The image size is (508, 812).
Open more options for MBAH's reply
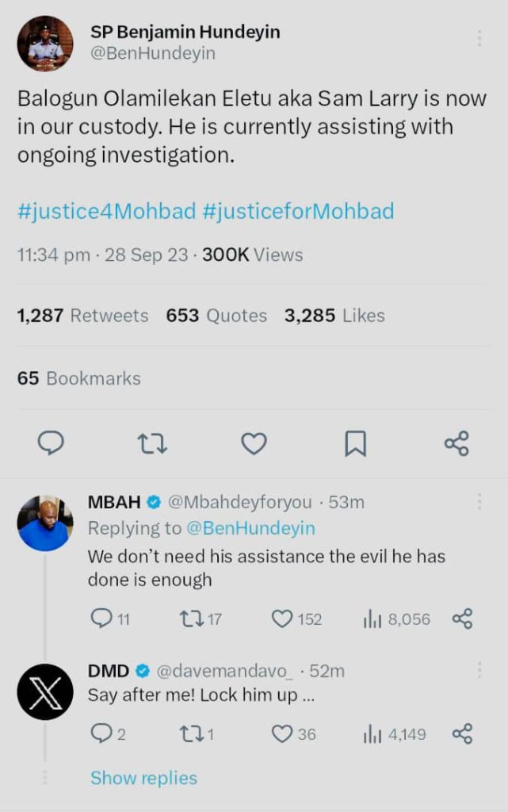[479, 501]
